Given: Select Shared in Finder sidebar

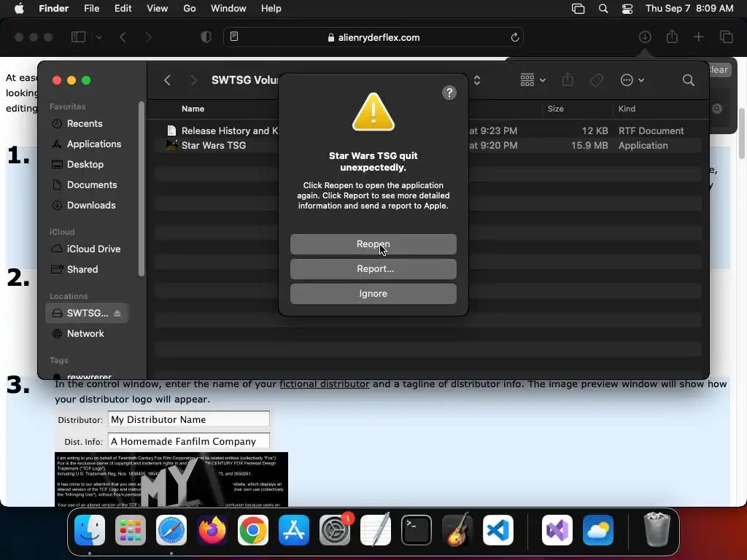Looking at the screenshot, I should [x=82, y=270].
